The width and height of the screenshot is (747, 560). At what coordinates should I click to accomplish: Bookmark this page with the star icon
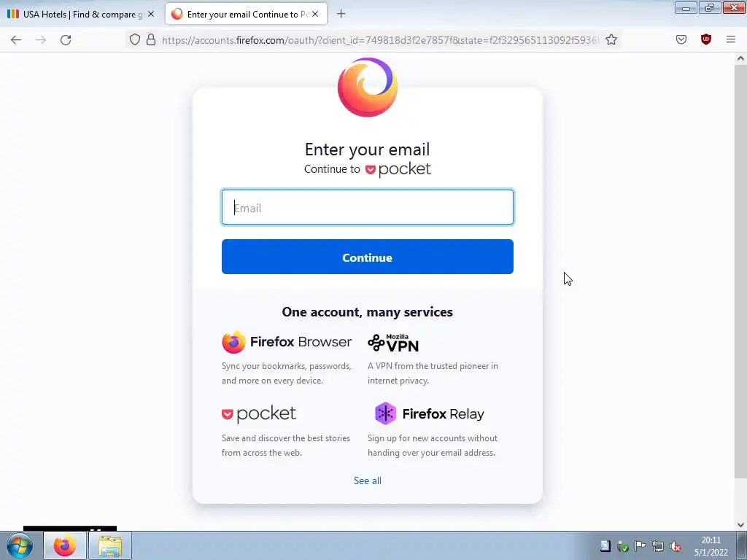coord(611,39)
